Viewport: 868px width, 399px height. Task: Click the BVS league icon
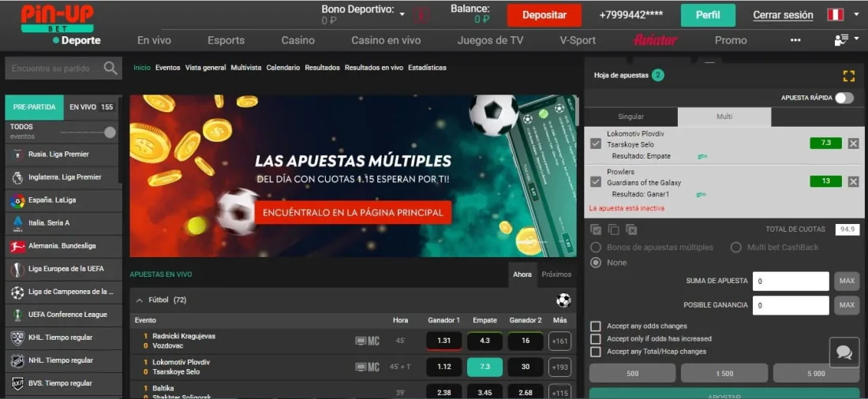[x=17, y=383]
